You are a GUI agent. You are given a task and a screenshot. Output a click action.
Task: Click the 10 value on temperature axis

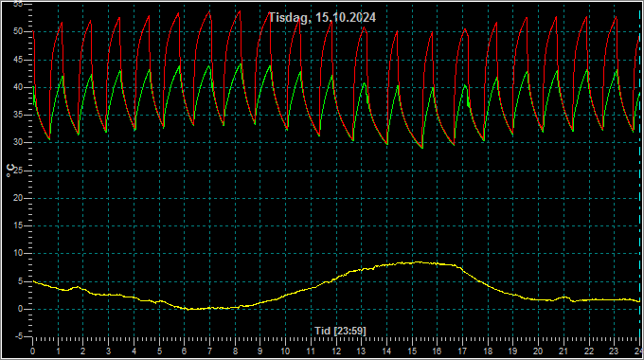[18, 253]
